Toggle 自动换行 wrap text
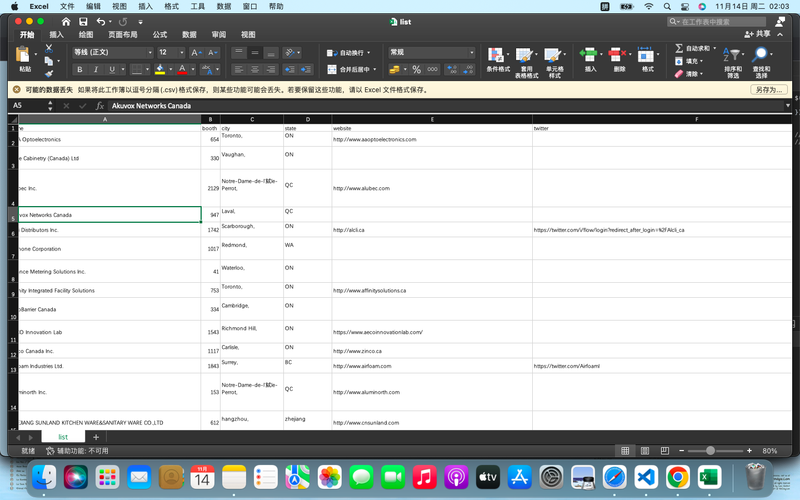Screen dimensions: 800x500 tap(345, 53)
